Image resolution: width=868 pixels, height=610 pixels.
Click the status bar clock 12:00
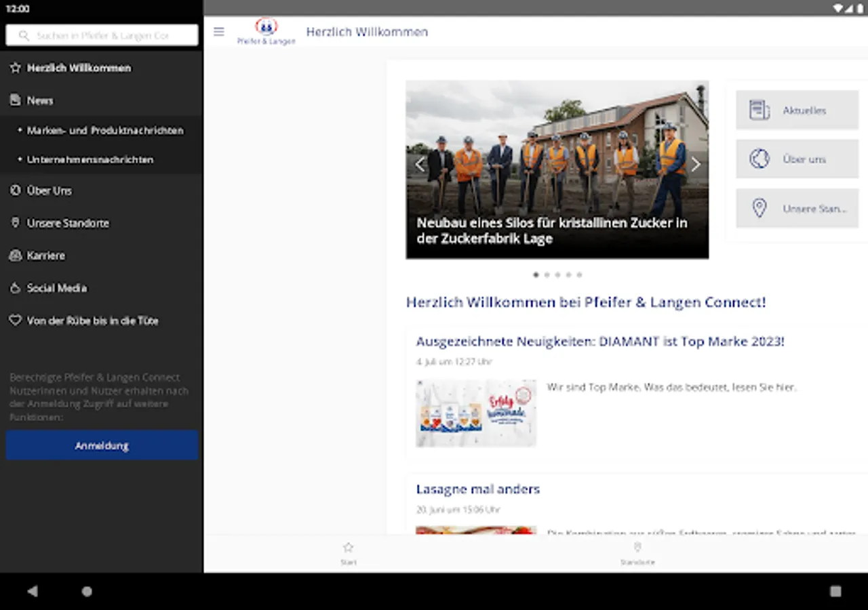(18, 8)
